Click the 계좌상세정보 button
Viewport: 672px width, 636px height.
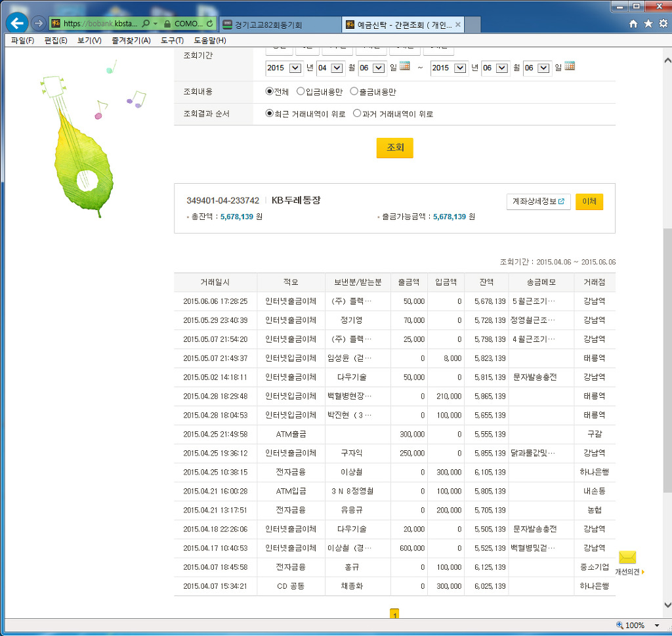pos(538,201)
